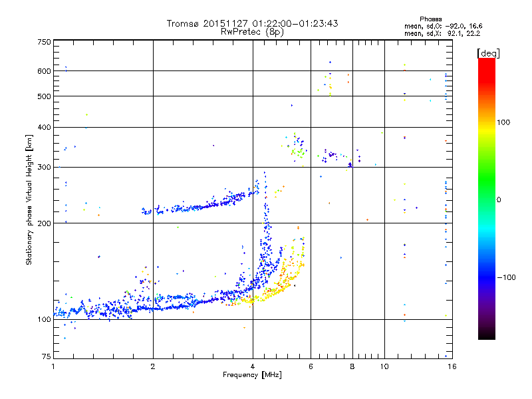Image resolution: width=532 pixels, height=399 pixels.
Task: Click the x-axis tick label '1'
Action: (x=53, y=366)
